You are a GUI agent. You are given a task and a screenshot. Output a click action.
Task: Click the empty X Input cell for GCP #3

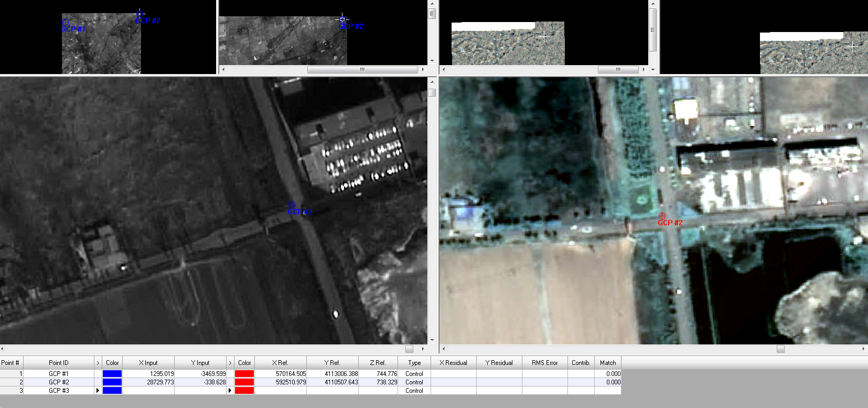[x=148, y=391]
